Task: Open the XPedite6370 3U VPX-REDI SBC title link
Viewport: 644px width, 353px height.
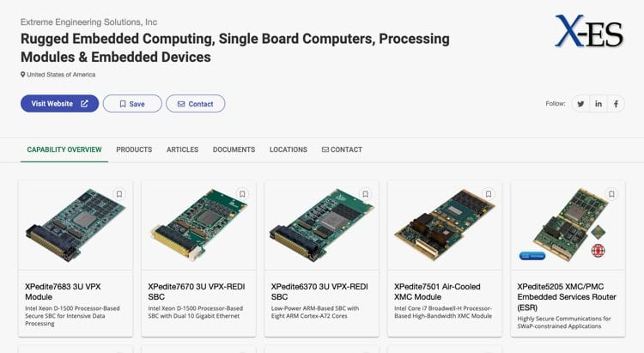Action: [x=319, y=292]
